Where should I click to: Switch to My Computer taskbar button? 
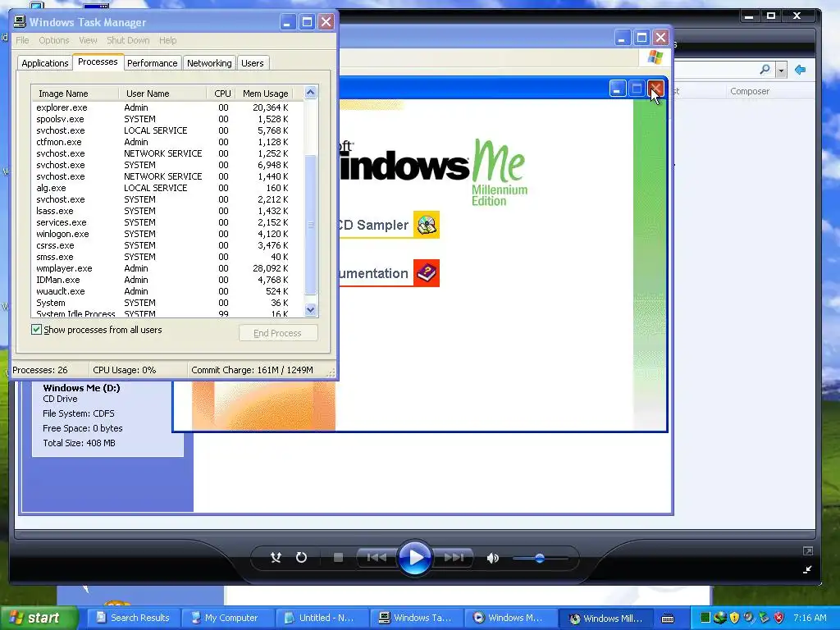click(226, 619)
